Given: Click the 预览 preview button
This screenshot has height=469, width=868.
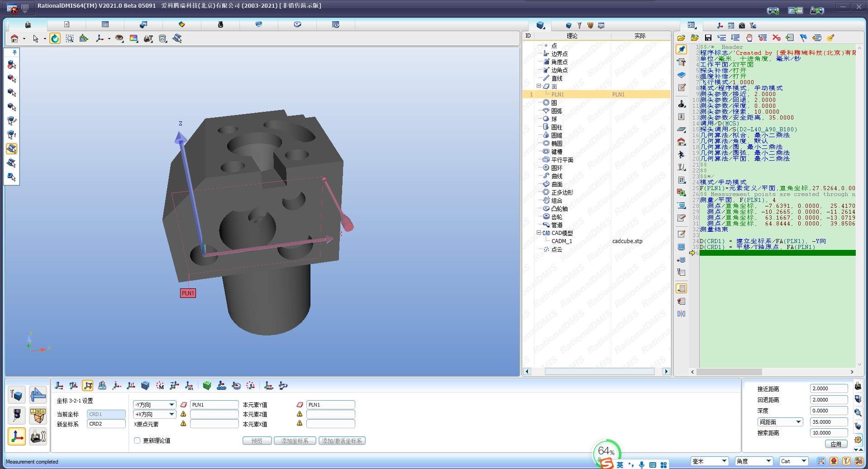Looking at the screenshot, I should click(257, 441).
